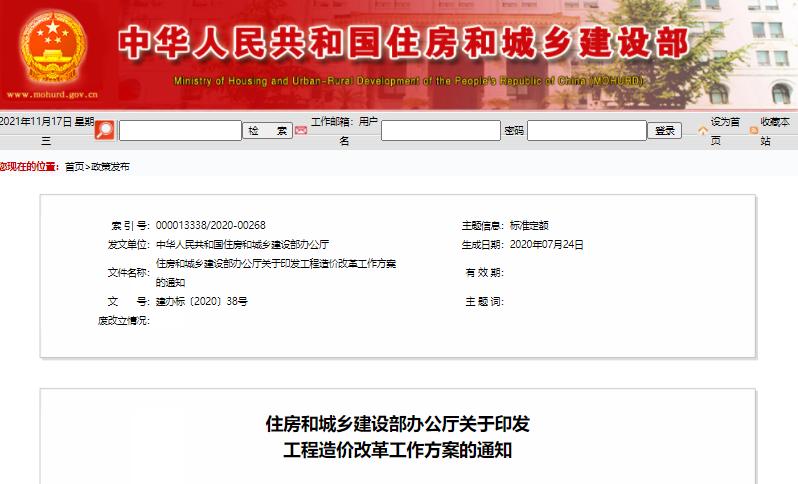Click the www.mohurd.gov.cn text under emblem
This screenshot has width=798, height=484.
pos(52,95)
